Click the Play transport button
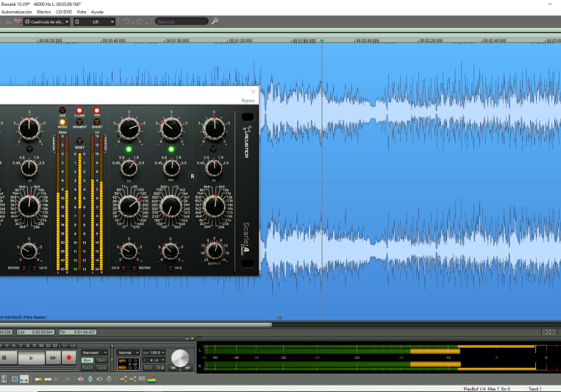The height and width of the screenshot is (392, 561). [32, 357]
